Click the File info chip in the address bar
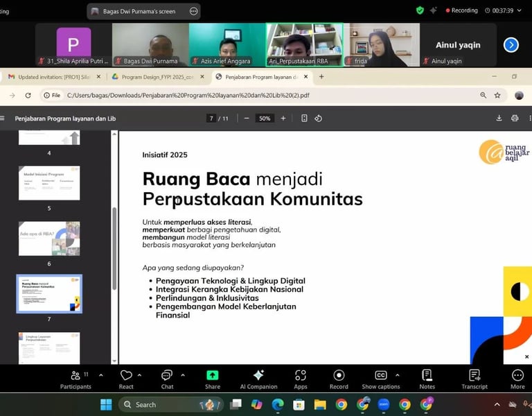Screen dimensions: 532x416 coord(52,96)
